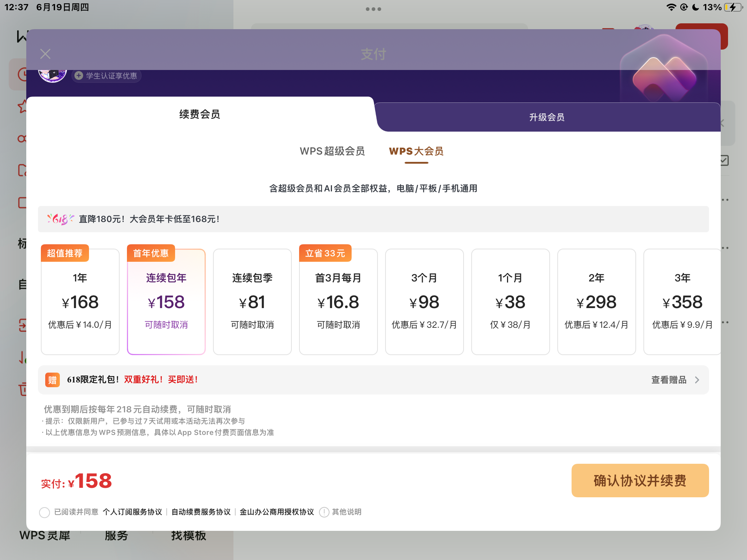Open the 金山办公商用授权协议 link
This screenshot has height=560, width=747.
point(276,512)
